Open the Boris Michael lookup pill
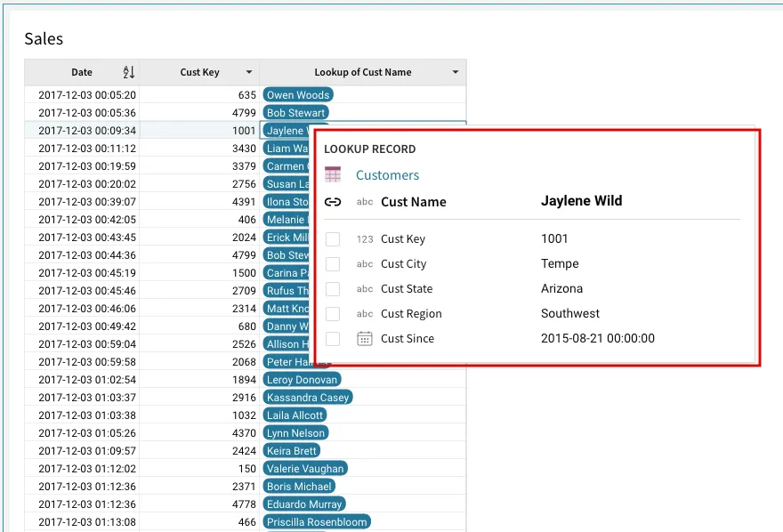Viewport: 783px width, 532px height. click(x=299, y=487)
